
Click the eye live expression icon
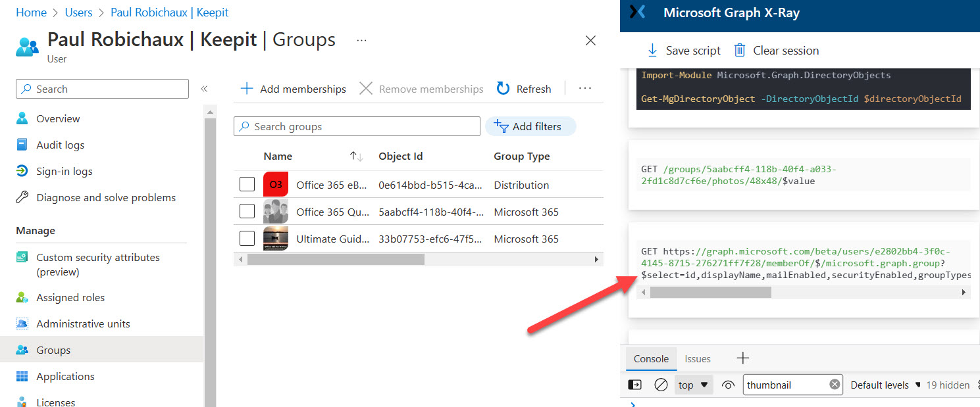coord(727,385)
